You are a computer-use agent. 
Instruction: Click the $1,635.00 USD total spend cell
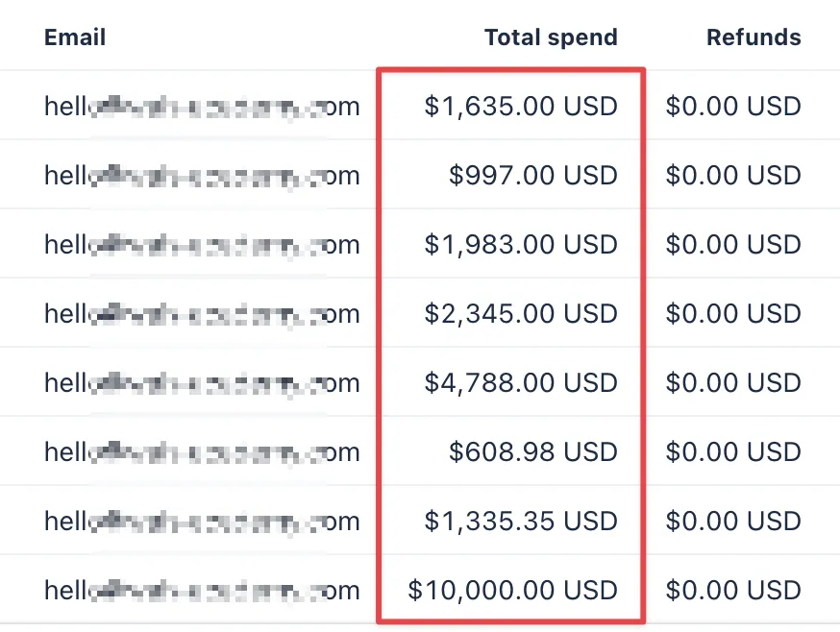[521, 106]
